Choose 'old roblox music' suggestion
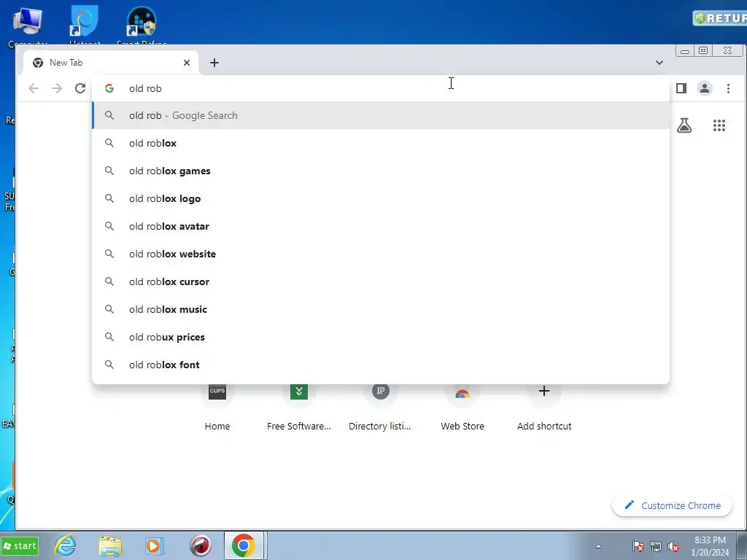This screenshot has height=560, width=747. [x=381, y=309]
